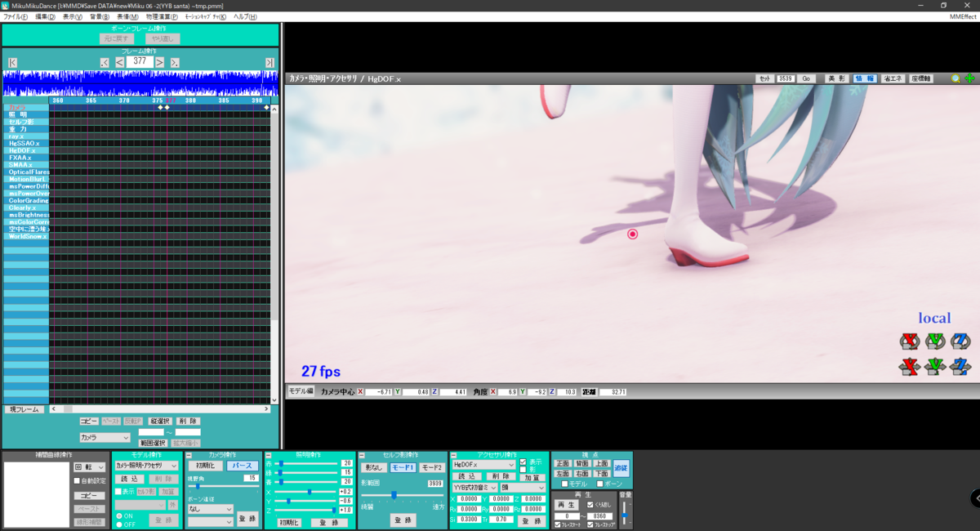Click the MikuMikuDance app icon in title bar
Image resolution: width=980 pixels, height=531 pixels.
[x=5, y=5]
